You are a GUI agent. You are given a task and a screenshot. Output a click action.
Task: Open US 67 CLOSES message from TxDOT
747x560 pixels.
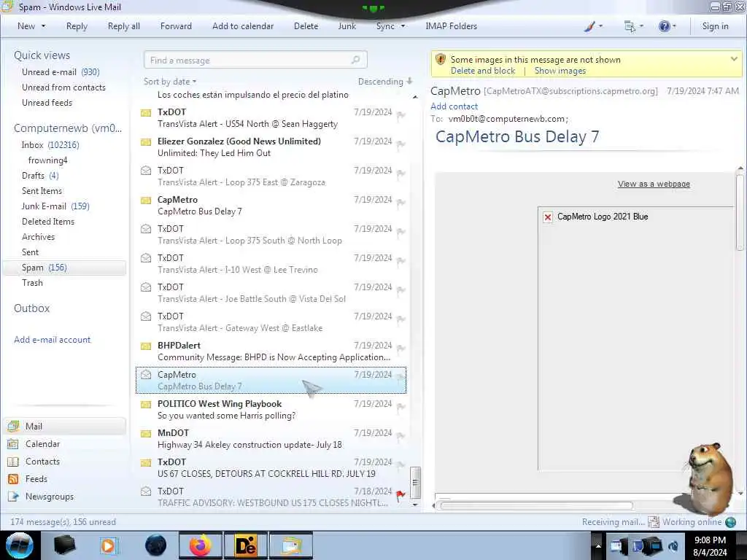click(x=271, y=467)
